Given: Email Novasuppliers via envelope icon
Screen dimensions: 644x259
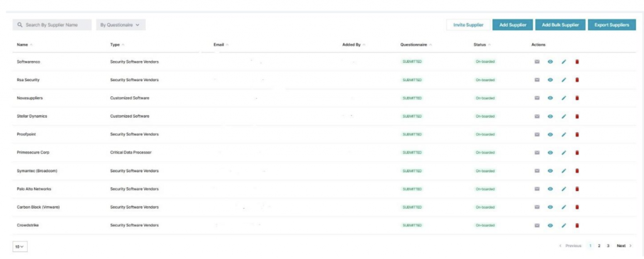Looking at the screenshot, I should (537, 97).
